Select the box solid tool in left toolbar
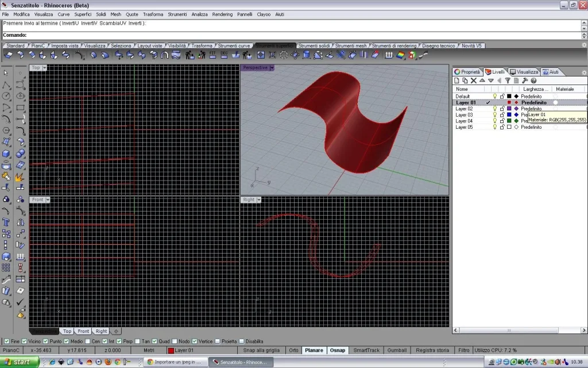The height and width of the screenshot is (368, 588). [x=6, y=154]
